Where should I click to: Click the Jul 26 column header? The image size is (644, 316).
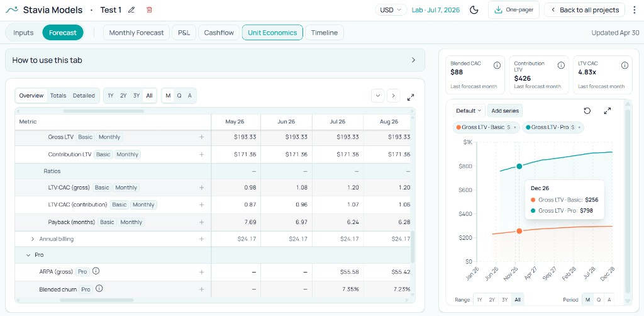pos(338,121)
